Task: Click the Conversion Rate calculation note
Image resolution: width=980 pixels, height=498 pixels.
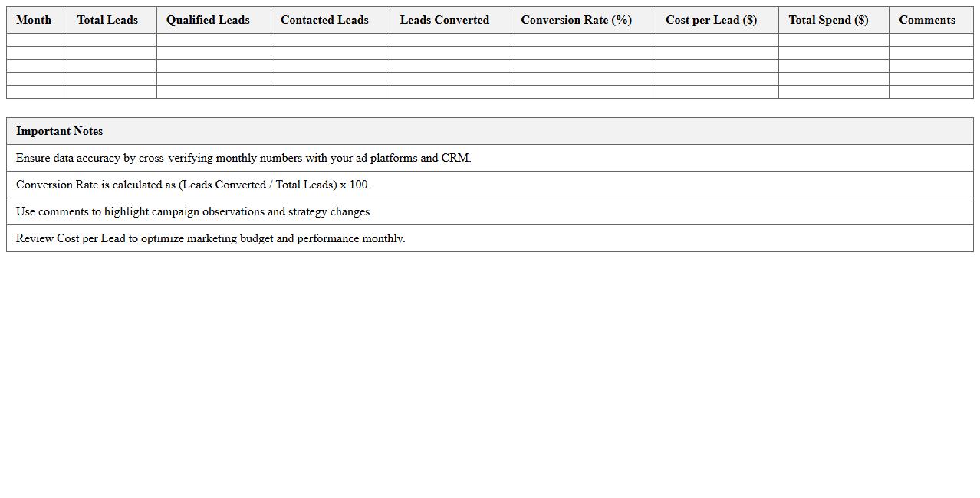Action: coord(193,185)
